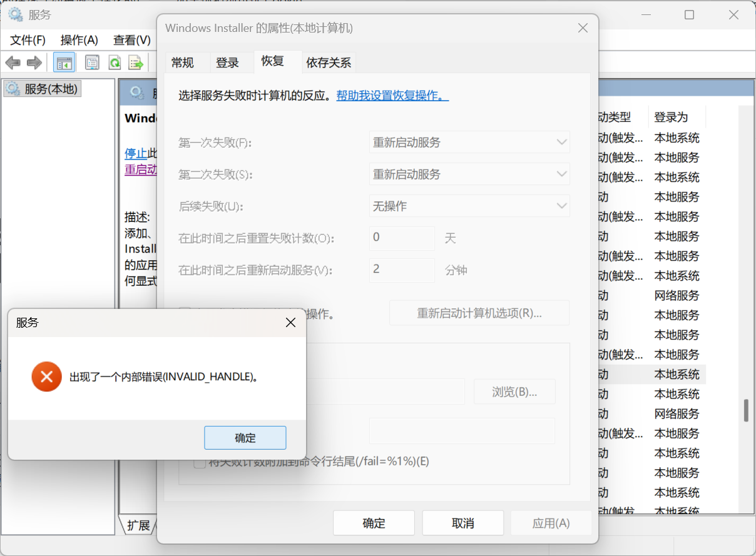Screen dimensions: 756x556
Task: Click 确定 in the error dialog
Action: pyautogui.click(x=245, y=437)
